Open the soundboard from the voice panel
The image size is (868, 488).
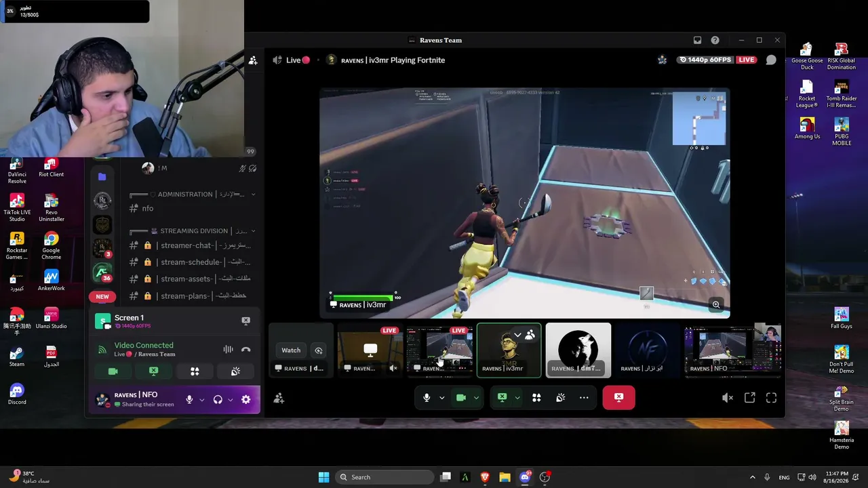click(x=235, y=371)
